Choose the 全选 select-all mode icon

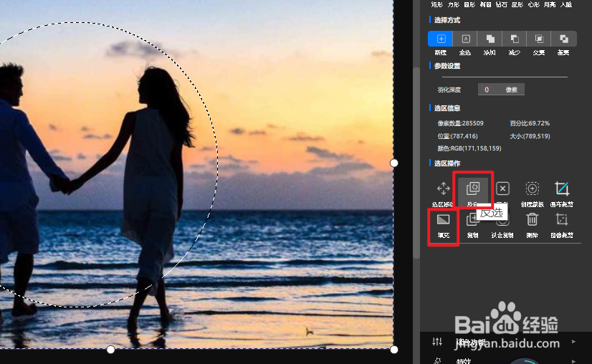pos(466,39)
